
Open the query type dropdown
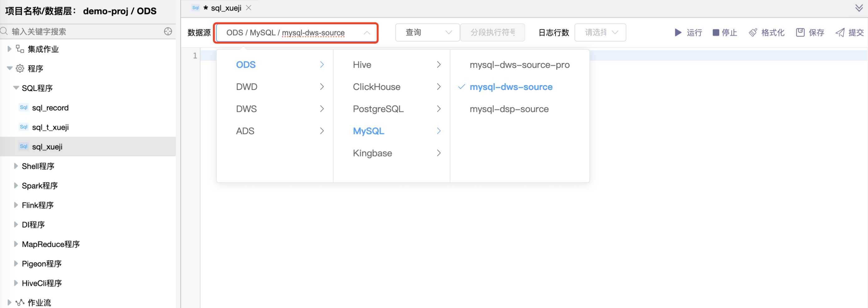(x=427, y=32)
